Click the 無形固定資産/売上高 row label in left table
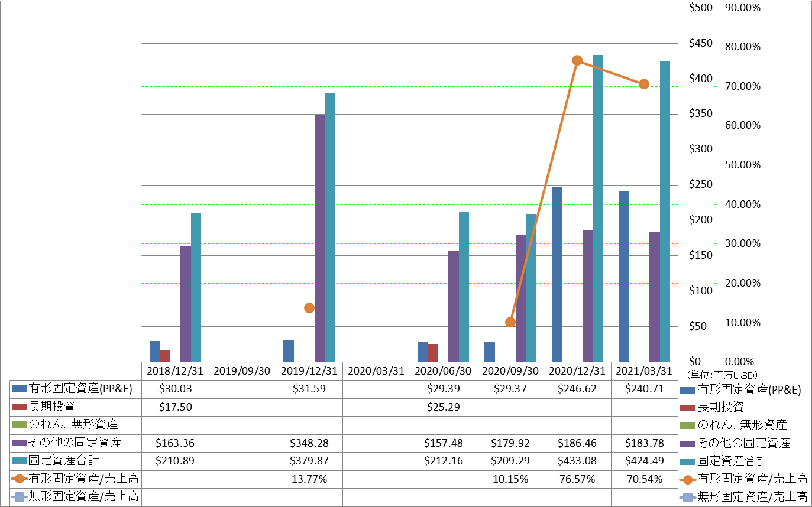Viewport: 812px width, 507px height. point(83,496)
